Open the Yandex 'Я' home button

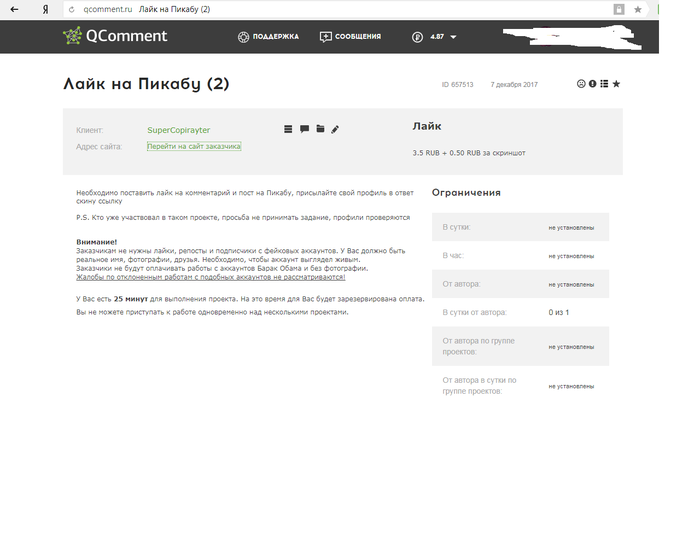coord(45,9)
